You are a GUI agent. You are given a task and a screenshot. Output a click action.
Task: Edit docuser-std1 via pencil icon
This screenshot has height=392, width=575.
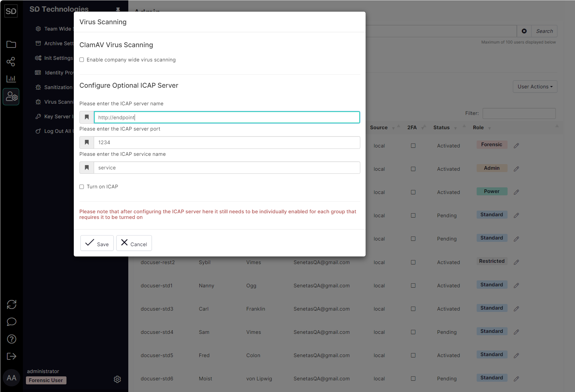(x=517, y=285)
